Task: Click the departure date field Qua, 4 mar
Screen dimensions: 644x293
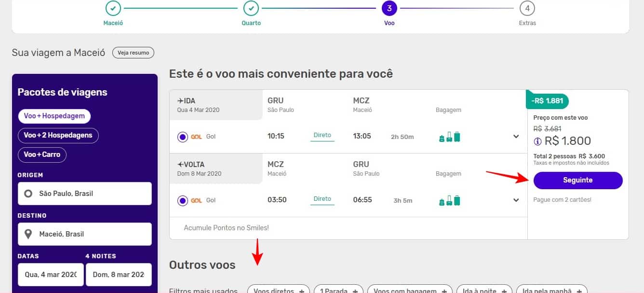Action: [51, 275]
